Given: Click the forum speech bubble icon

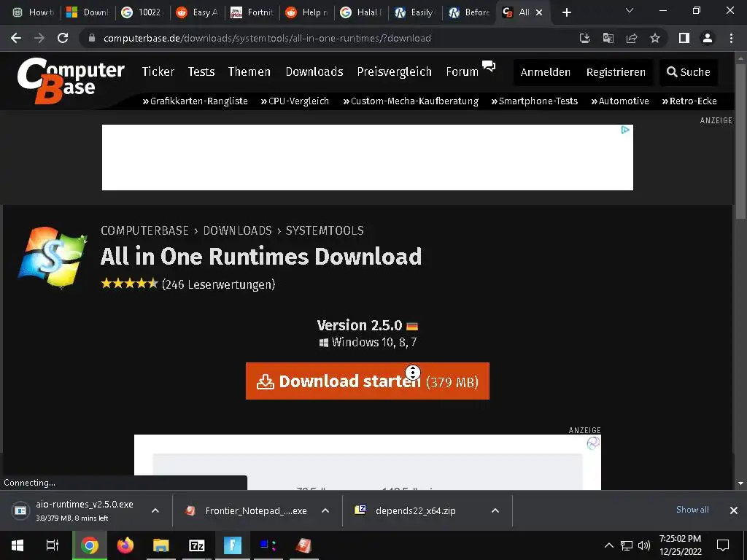Looking at the screenshot, I should (x=489, y=66).
